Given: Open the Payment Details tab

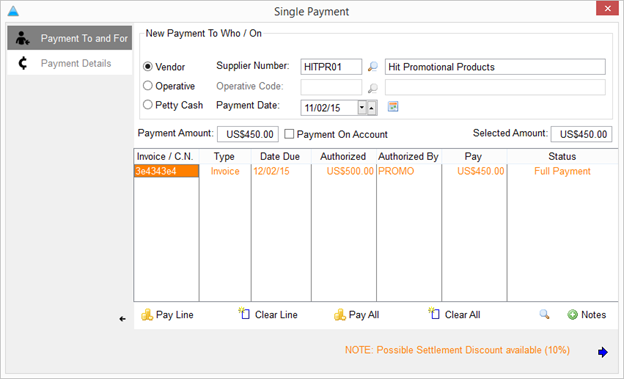Looking at the screenshot, I should tap(70, 63).
